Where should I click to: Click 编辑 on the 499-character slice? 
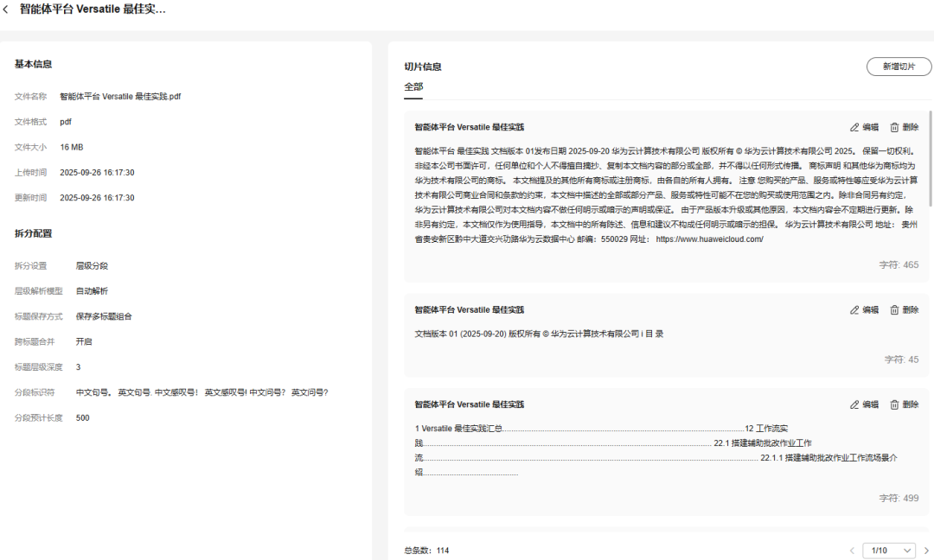coord(870,404)
